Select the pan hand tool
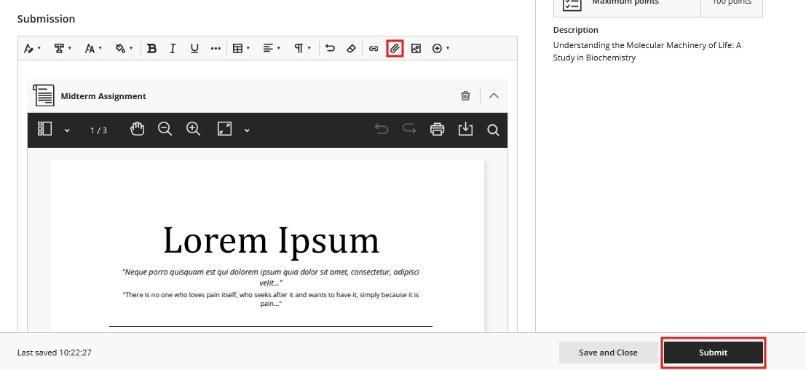Image resolution: width=806 pixels, height=370 pixels. (137, 129)
